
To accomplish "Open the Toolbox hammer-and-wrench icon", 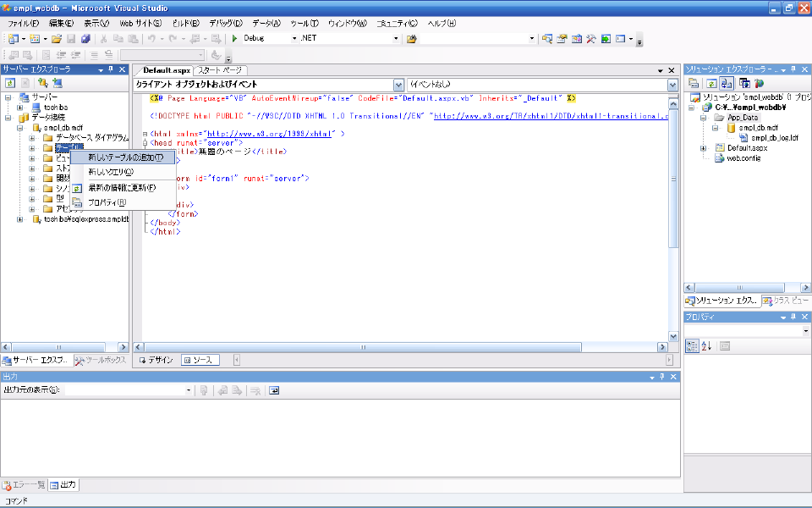I will point(591,39).
